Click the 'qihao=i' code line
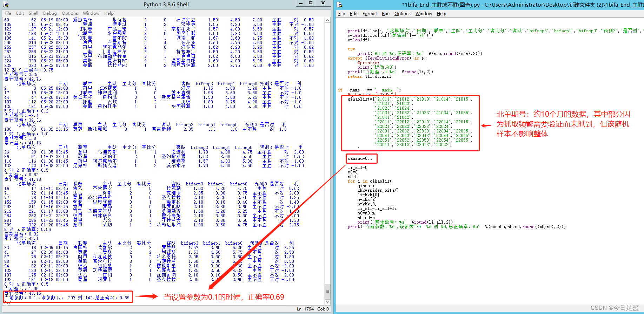This screenshot has width=644, height=314. pyautogui.click(x=366, y=186)
